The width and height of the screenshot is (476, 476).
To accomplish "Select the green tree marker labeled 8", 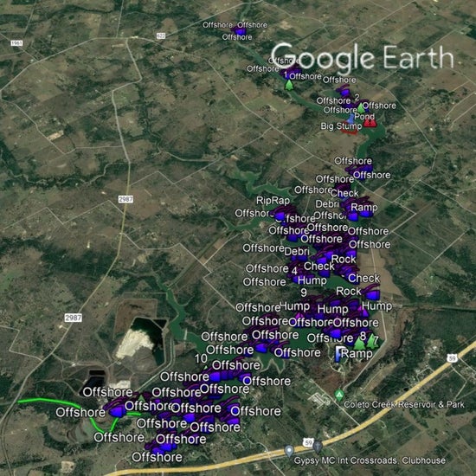I will pos(360,344).
